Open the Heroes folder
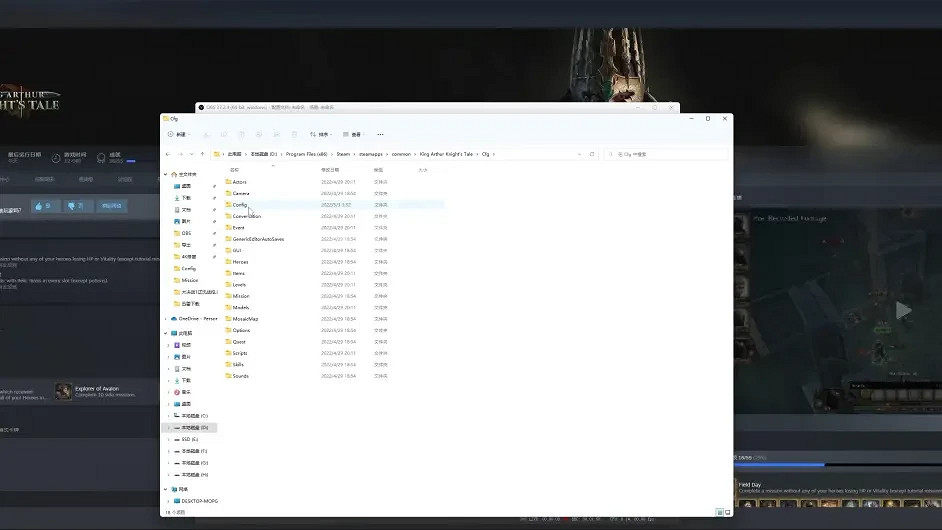Viewport: 942px width, 530px height. pyautogui.click(x=240, y=261)
